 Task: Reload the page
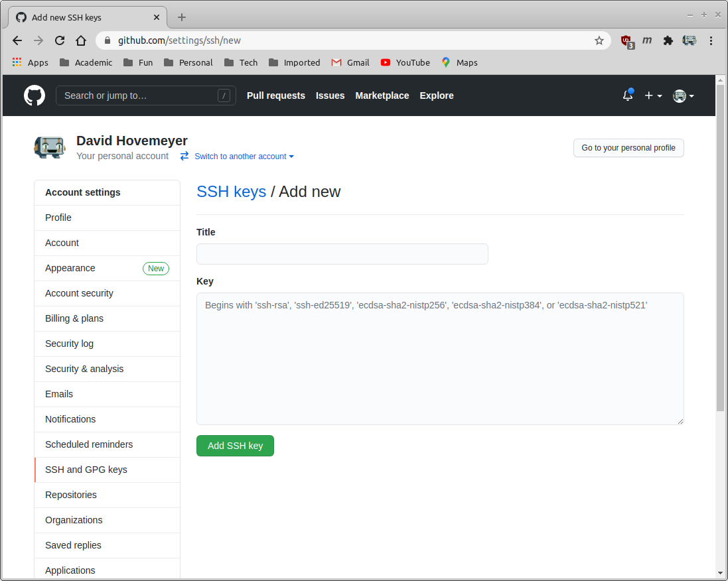[x=60, y=40]
